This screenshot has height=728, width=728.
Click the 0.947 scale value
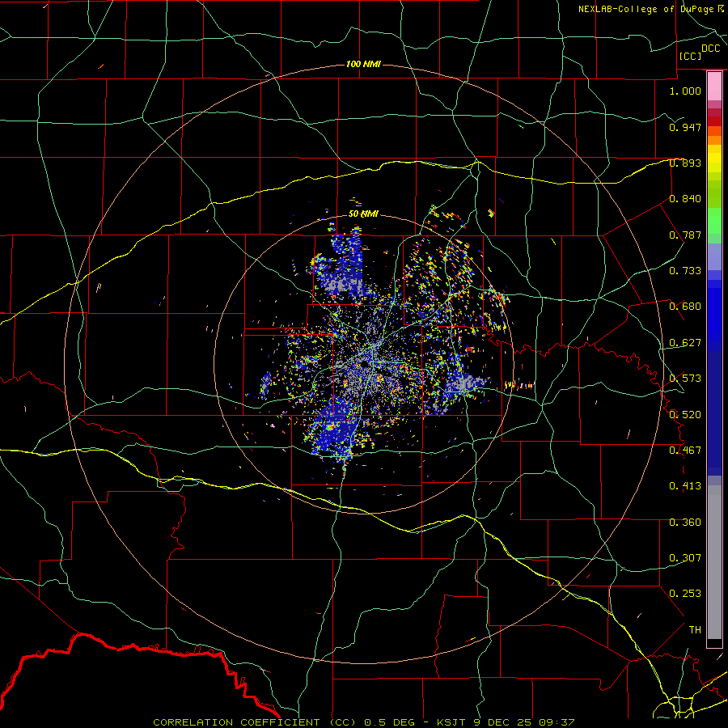click(685, 127)
